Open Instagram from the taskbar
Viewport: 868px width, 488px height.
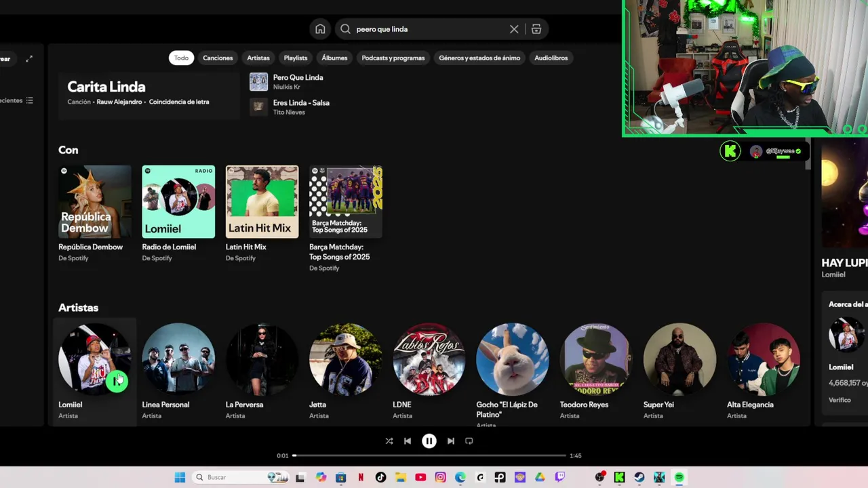click(440, 477)
